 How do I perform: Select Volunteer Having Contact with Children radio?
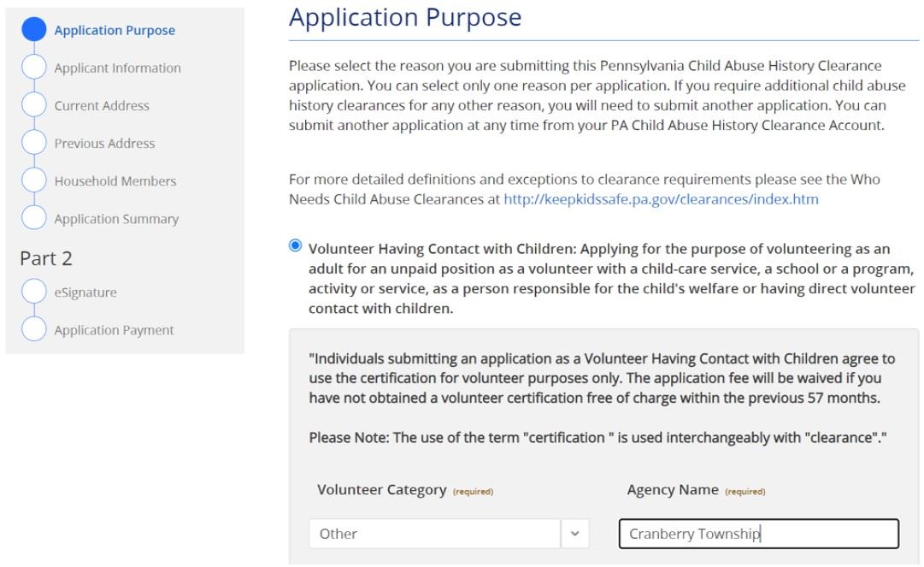click(x=296, y=246)
